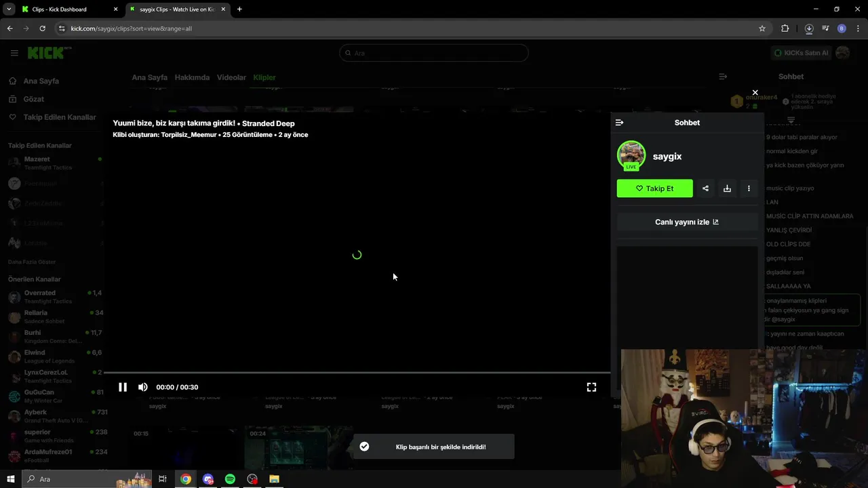The height and width of the screenshot is (488, 868).
Task: Open the Chrome extensions puzzle icon
Action: [785, 28]
